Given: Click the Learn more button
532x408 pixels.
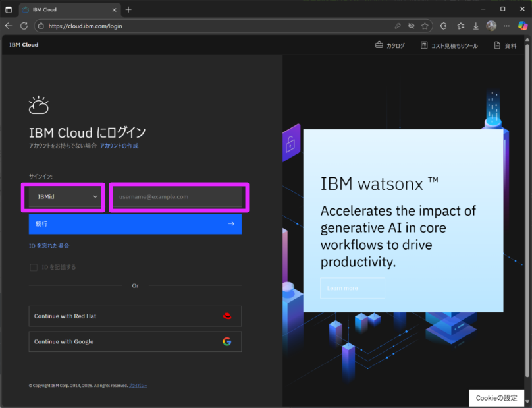Looking at the screenshot, I should click(352, 288).
